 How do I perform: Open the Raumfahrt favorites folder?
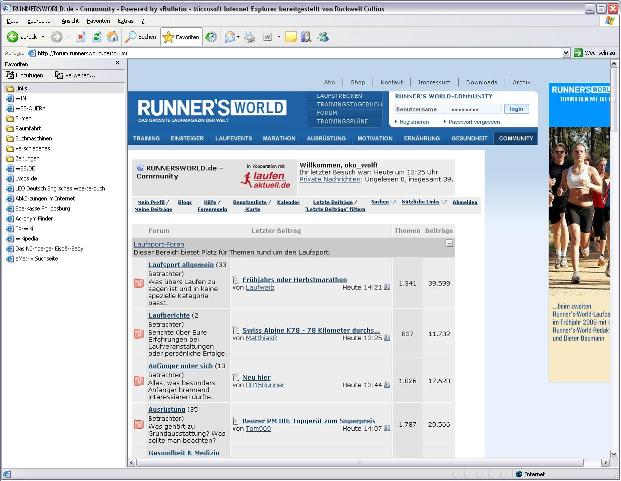pos(28,129)
